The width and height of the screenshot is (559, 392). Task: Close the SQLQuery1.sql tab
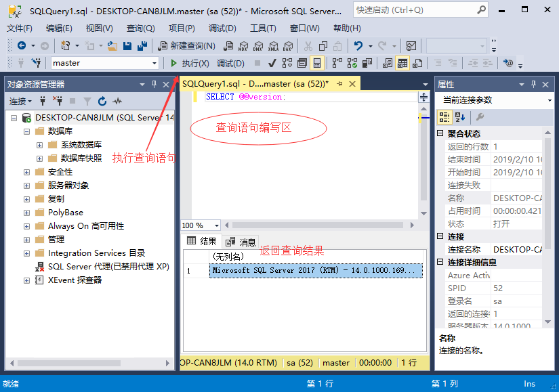(x=352, y=84)
